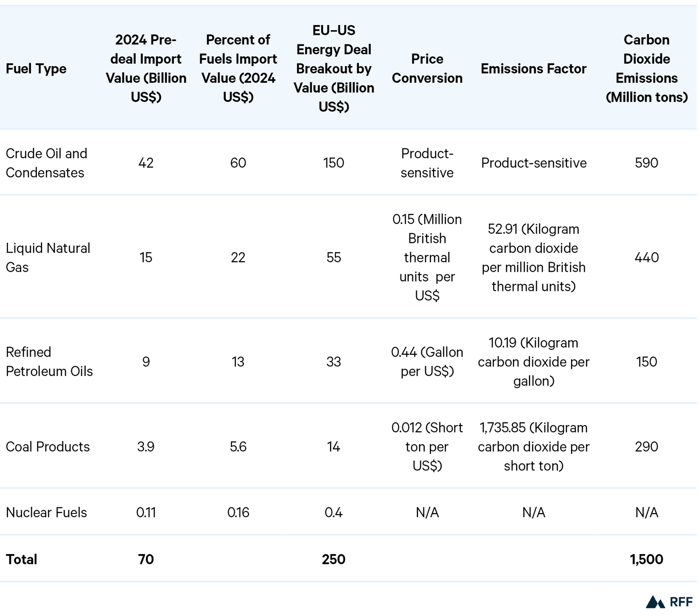This screenshot has width=699, height=616.
Task: Click the 1,735.85 coal emissions factor cell
Action: pos(533,446)
